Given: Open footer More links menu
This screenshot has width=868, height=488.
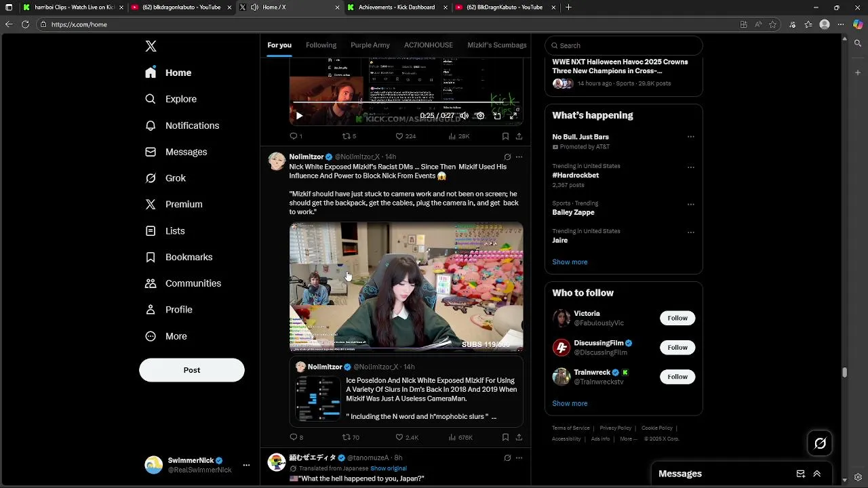Looking at the screenshot, I should [629, 439].
